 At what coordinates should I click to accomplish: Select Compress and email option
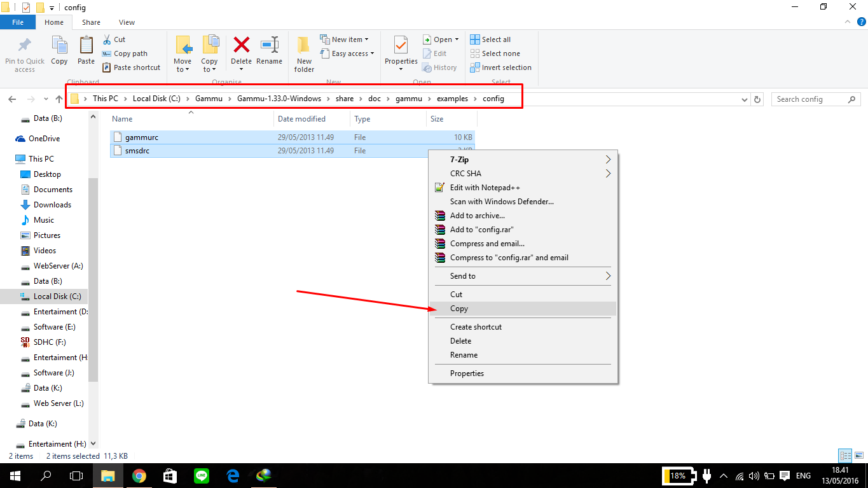[x=486, y=243]
